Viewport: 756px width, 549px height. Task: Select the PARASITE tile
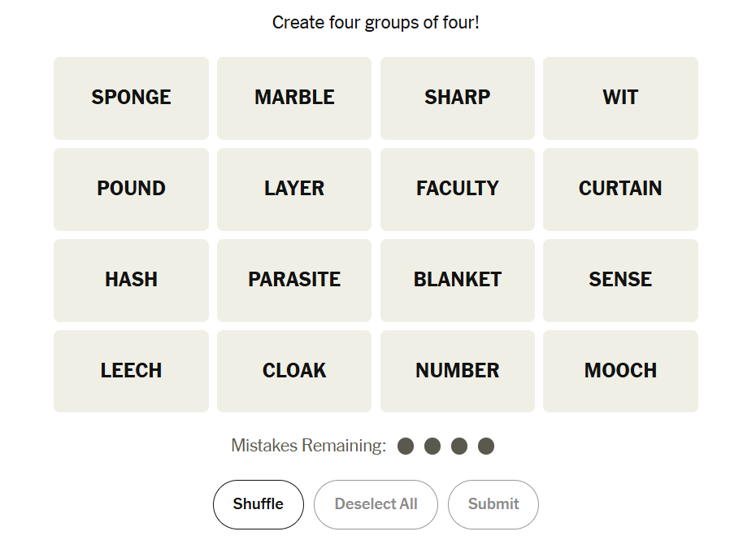point(294,280)
